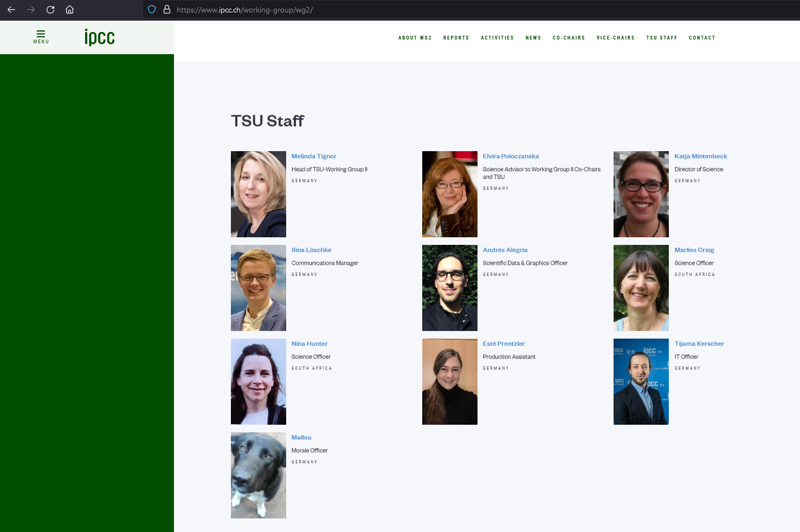Click Mallou the dog's photo

tap(259, 475)
